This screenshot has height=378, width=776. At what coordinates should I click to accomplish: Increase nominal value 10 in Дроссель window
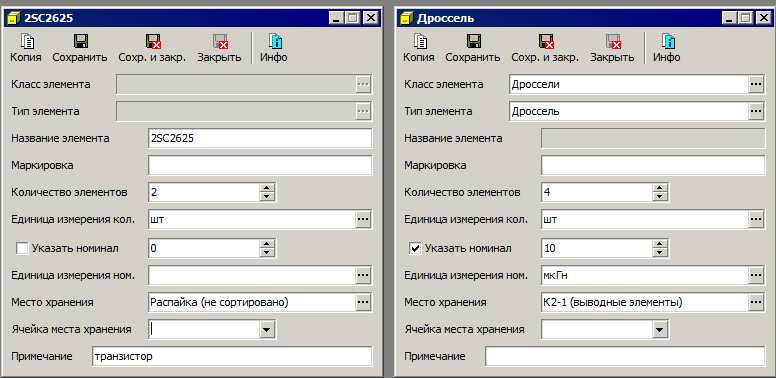click(x=660, y=244)
